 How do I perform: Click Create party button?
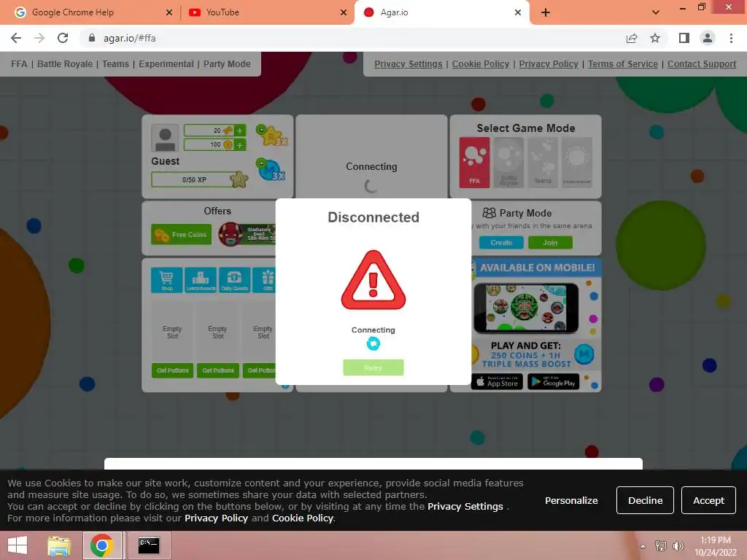(x=501, y=242)
